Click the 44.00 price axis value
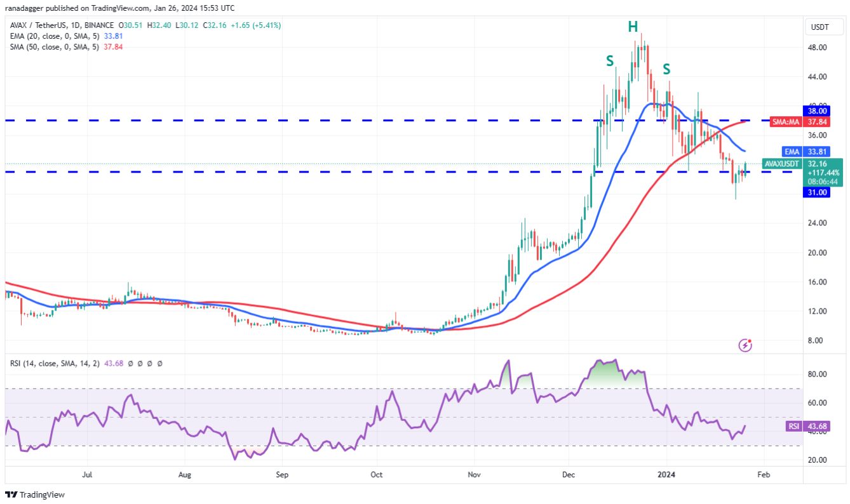850x504 pixels. pyautogui.click(x=817, y=77)
